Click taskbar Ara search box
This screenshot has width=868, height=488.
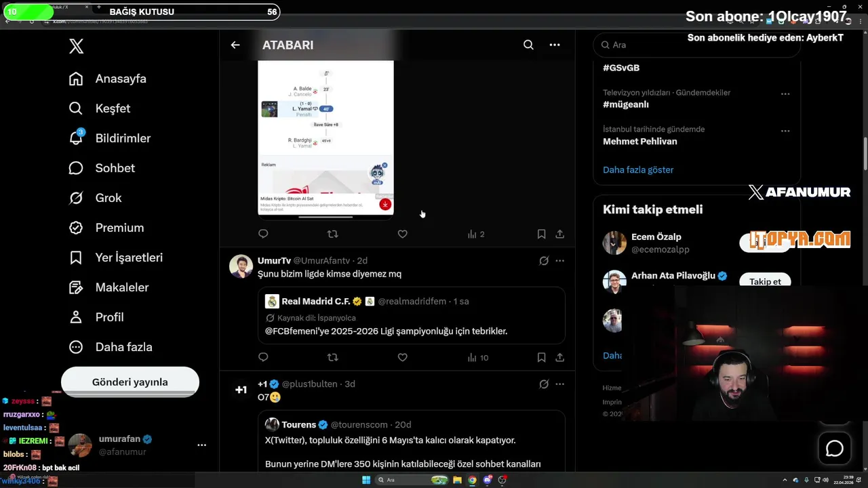click(413, 480)
